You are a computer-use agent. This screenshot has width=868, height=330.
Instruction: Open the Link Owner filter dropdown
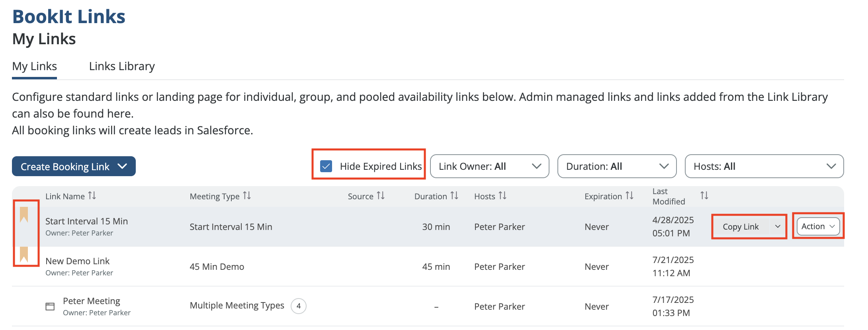coord(489,166)
